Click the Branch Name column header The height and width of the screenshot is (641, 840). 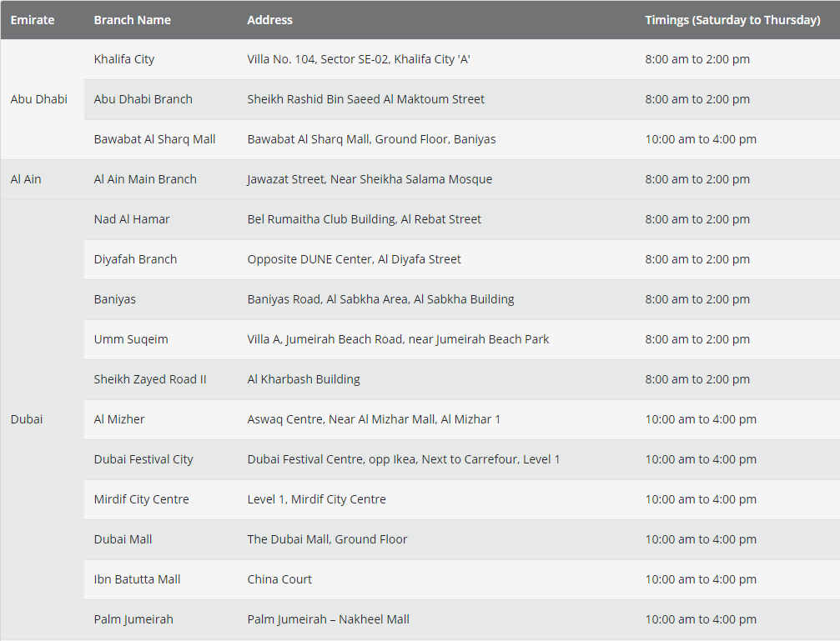(x=132, y=20)
